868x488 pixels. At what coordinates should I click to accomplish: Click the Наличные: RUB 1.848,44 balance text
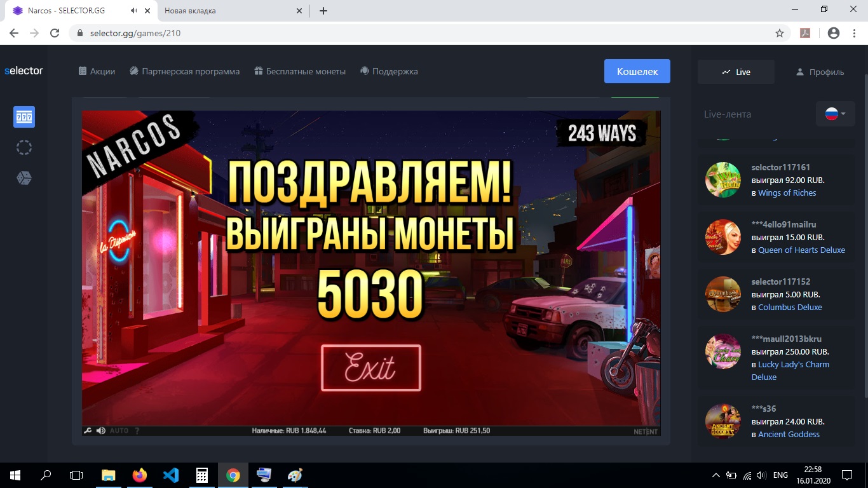pyautogui.click(x=289, y=431)
